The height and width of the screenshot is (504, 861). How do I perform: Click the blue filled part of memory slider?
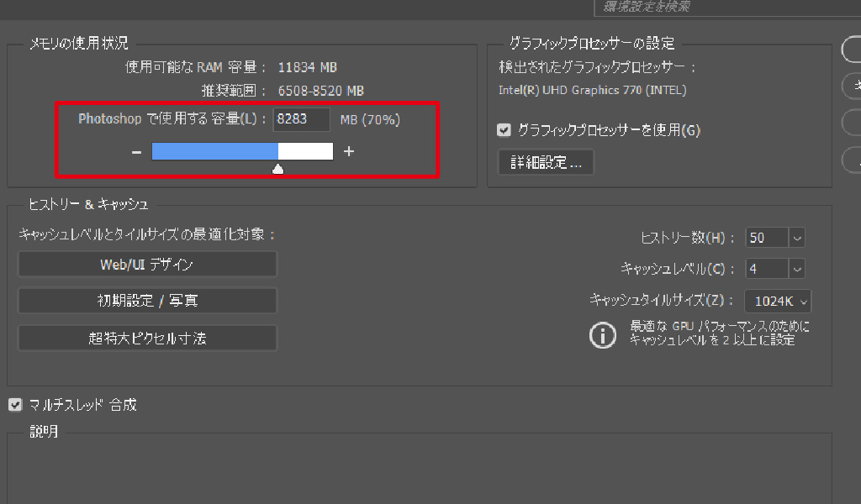pyautogui.click(x=214, y=151)
